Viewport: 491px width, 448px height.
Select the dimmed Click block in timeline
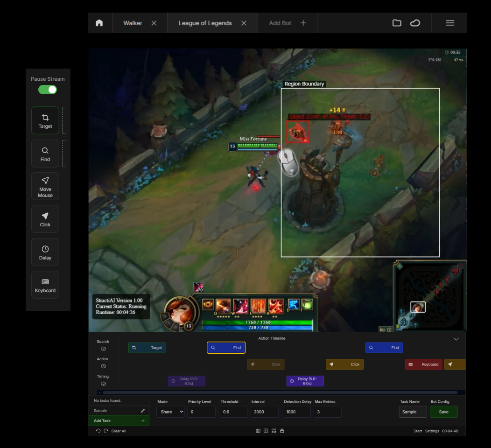pos(266,364)
